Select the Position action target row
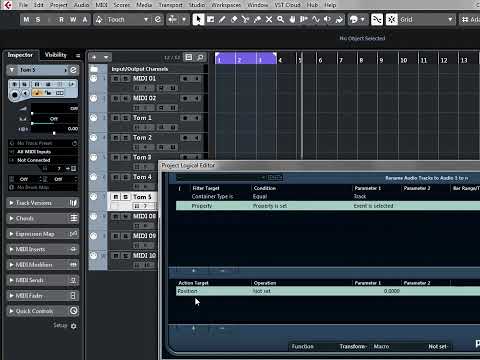The image size is (480, 360). click(x=328, y=291)
